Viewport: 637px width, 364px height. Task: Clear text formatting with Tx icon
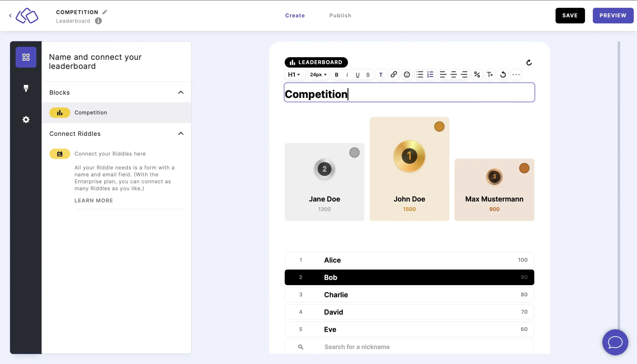click(490, 74)
